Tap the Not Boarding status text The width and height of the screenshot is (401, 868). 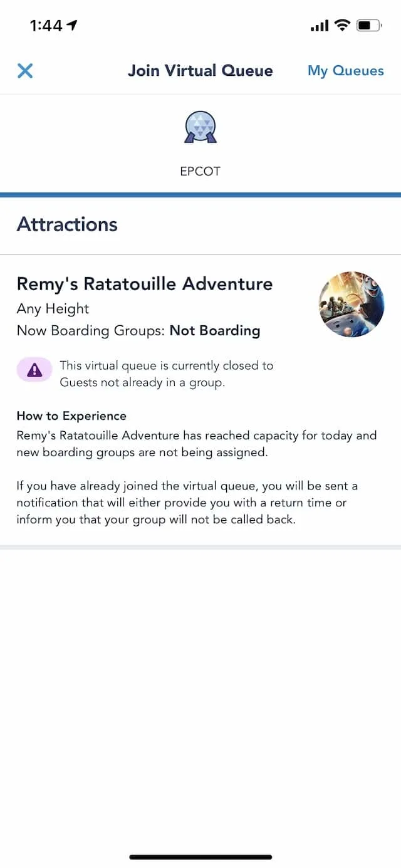click(x=215, y=330)
